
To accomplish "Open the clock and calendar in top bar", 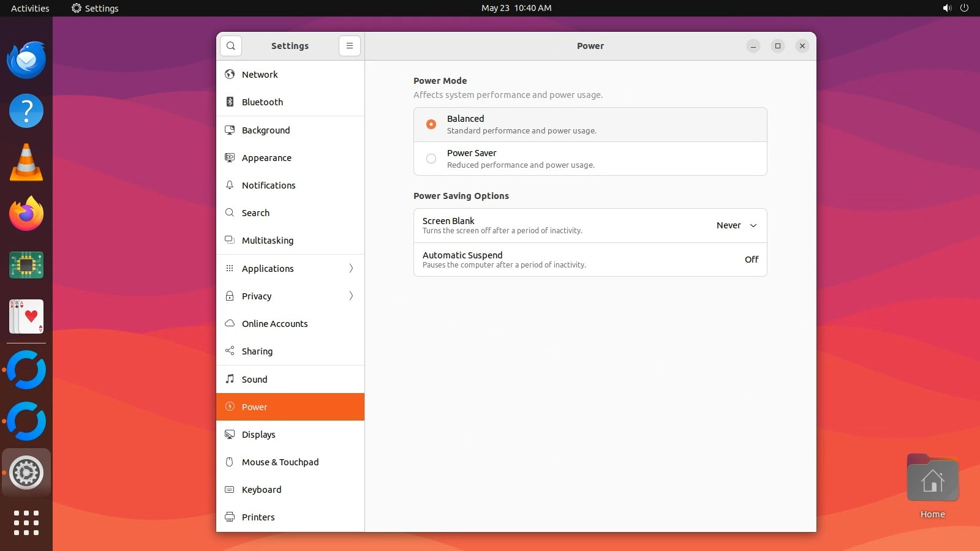I will 516,8.
